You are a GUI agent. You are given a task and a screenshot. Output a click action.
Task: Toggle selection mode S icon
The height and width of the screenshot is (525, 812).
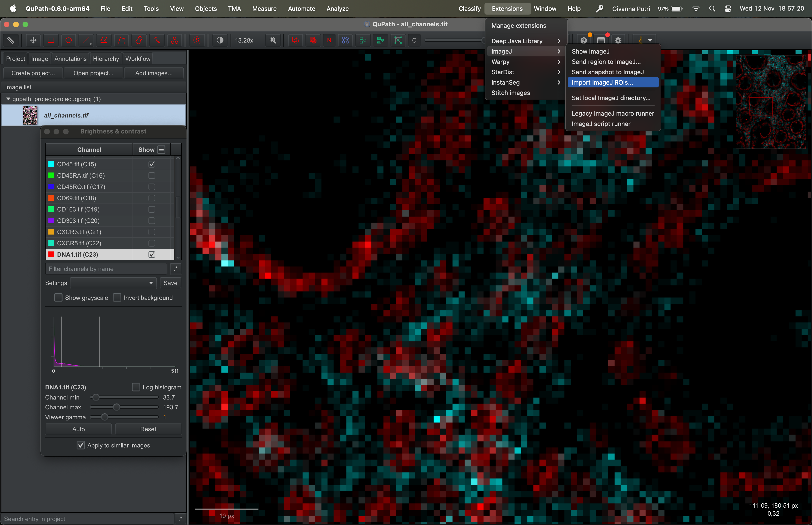coord(197,40)
